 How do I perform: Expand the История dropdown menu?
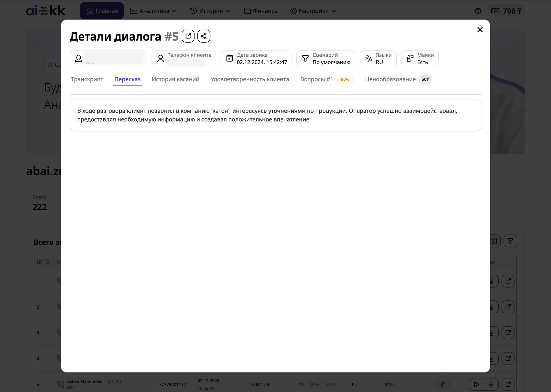(x=210, y=11)
